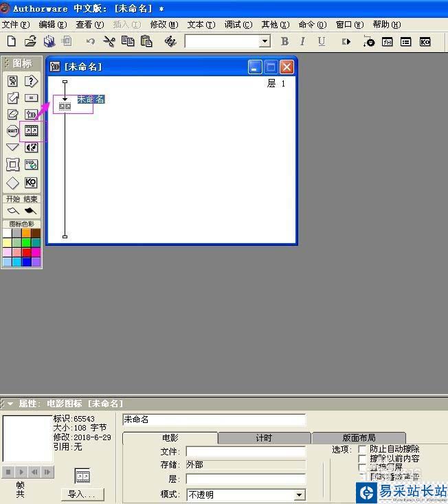
Task: Click the 导入 button
Action: click(x=82, y=494)
